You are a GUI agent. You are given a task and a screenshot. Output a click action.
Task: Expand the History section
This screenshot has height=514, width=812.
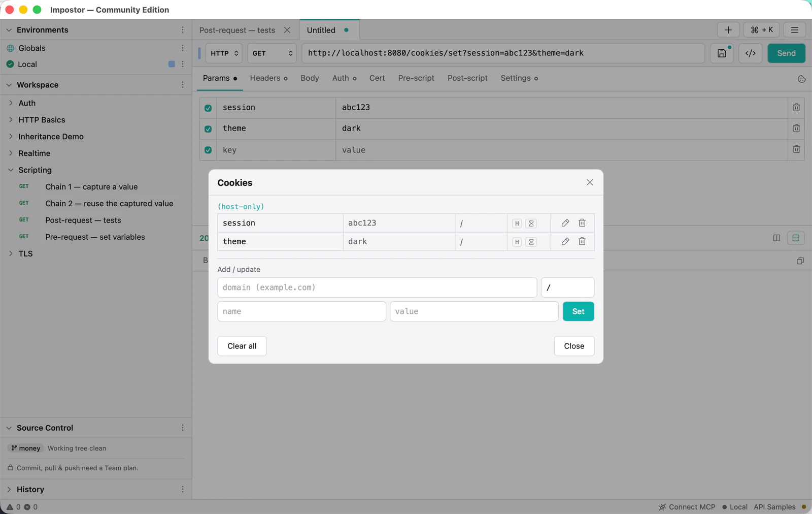(x=9, y=489)
